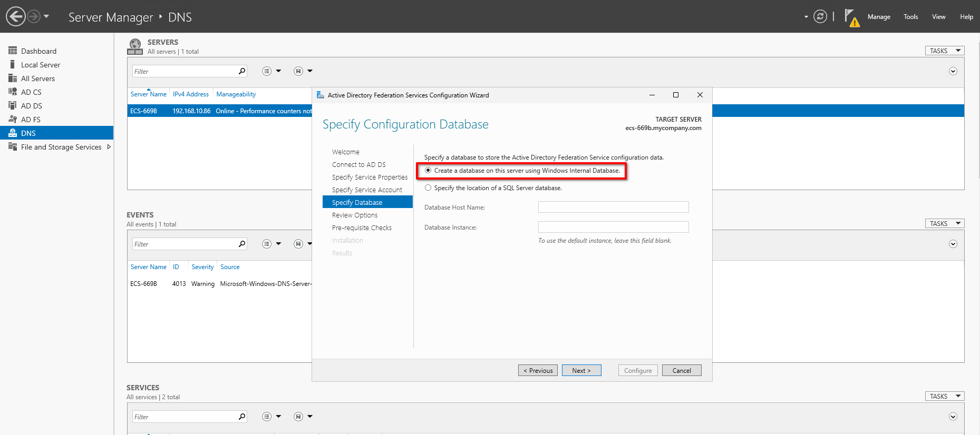Click the search magnifier in Servers filter
The width and height of the screenshot is (980, 435).
[242, 71]
